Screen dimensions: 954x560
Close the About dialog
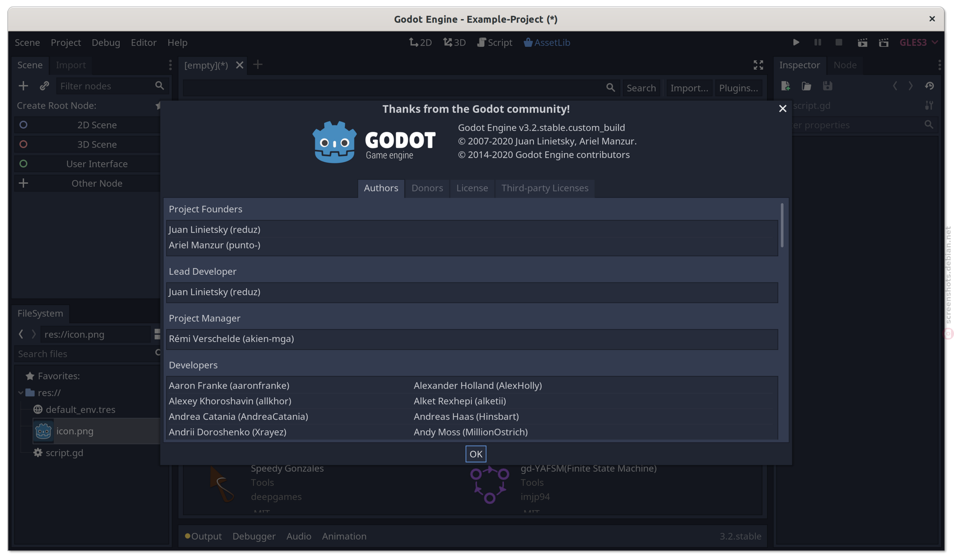(783, 109)
